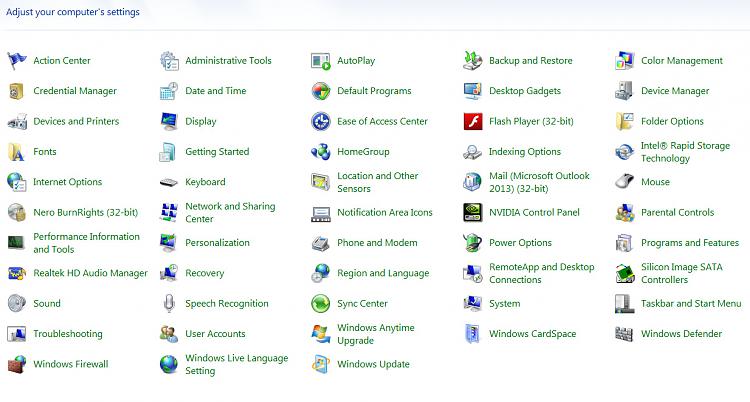Click the Phone and Modem link
Screen dimensions: 750x402
(x=377, y=243)
